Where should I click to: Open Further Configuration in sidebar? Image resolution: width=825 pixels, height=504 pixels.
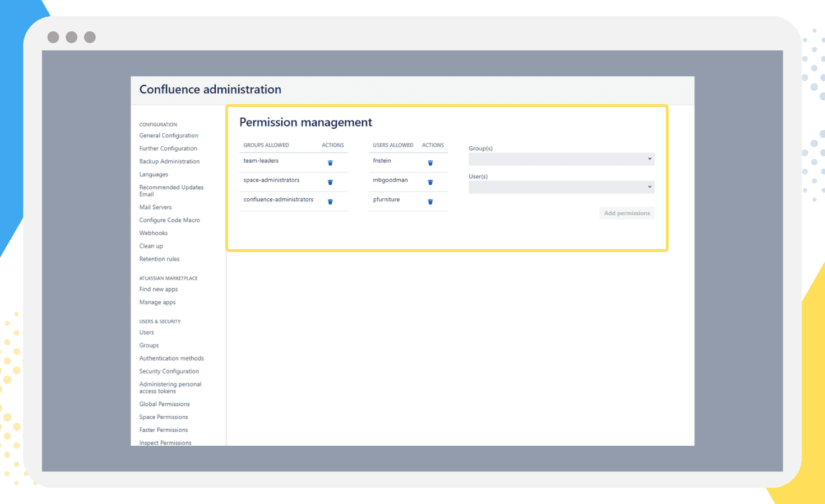coord(168,148)
